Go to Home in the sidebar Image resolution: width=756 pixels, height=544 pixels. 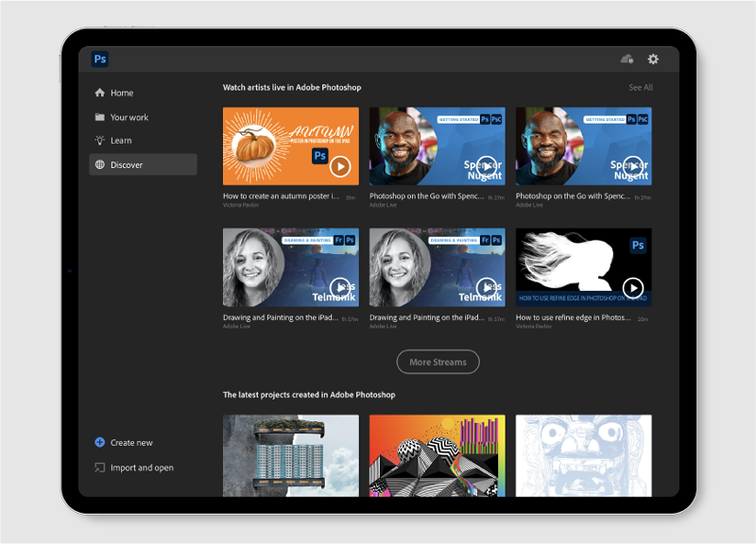(143, 93)
